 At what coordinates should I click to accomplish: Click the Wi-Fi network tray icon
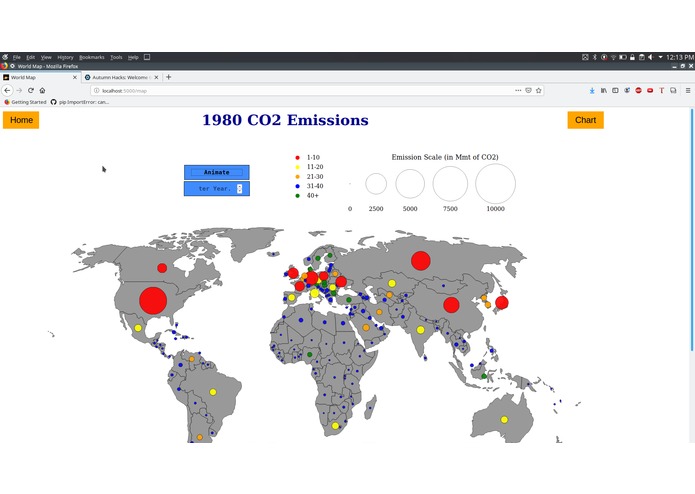click(613, 57)
